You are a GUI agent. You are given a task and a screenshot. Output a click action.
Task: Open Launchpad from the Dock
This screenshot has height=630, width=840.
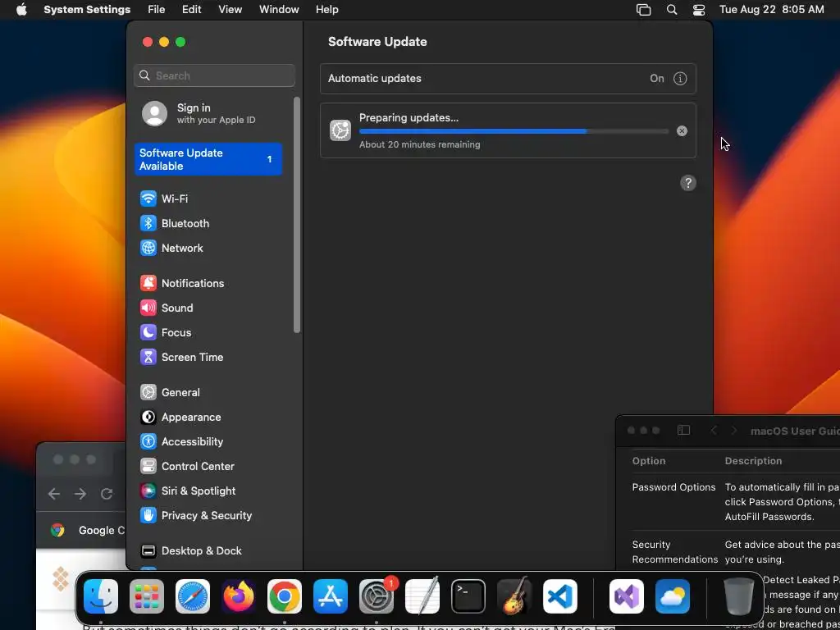point(147,596)
